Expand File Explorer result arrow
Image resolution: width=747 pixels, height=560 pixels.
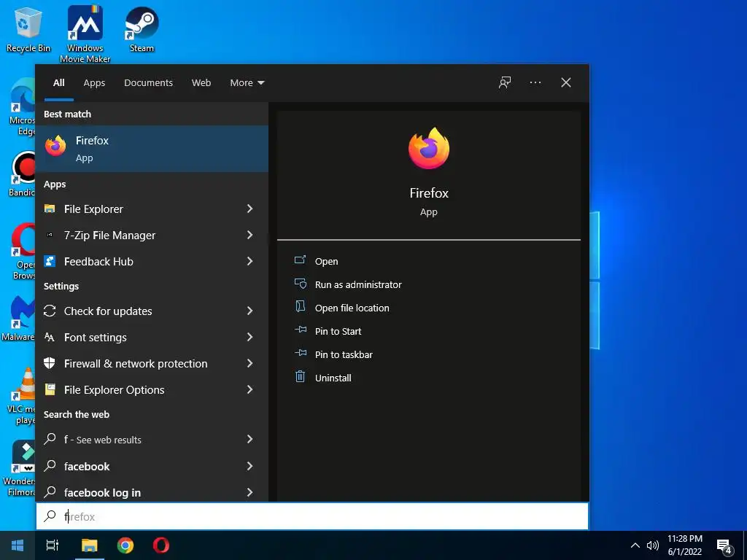(249, 209)
